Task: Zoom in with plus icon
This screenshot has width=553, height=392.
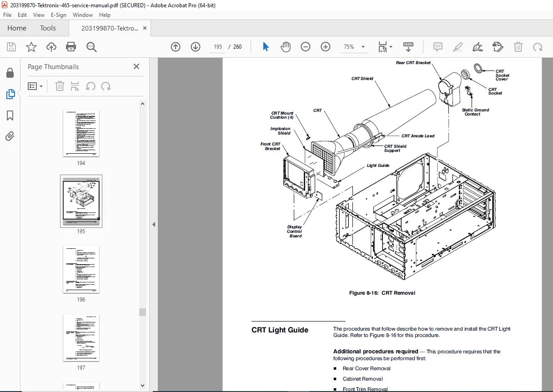Action: coord(326,47)
